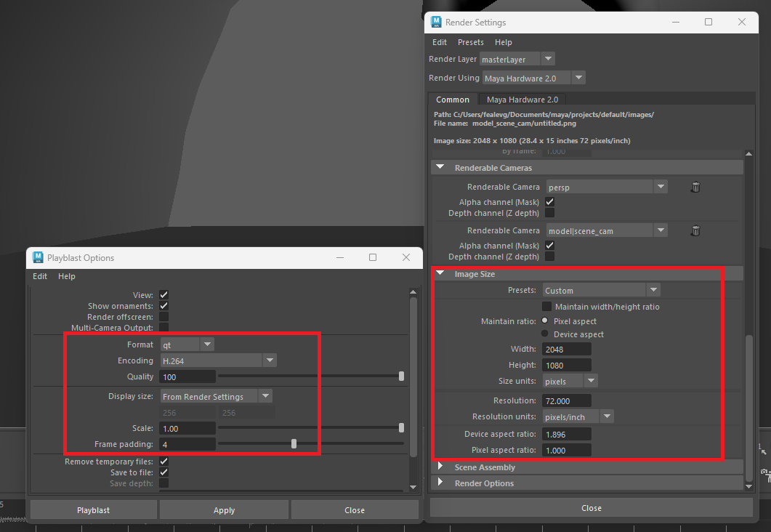Select Device aspect radio button

coord(546,334)
